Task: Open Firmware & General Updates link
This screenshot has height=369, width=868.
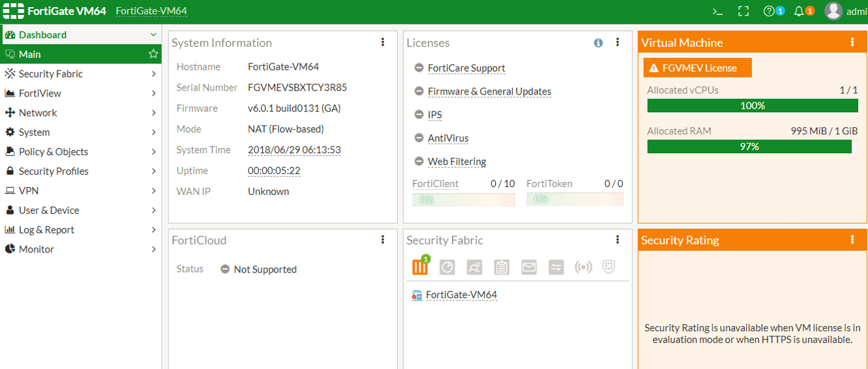Action: [489, 91]
